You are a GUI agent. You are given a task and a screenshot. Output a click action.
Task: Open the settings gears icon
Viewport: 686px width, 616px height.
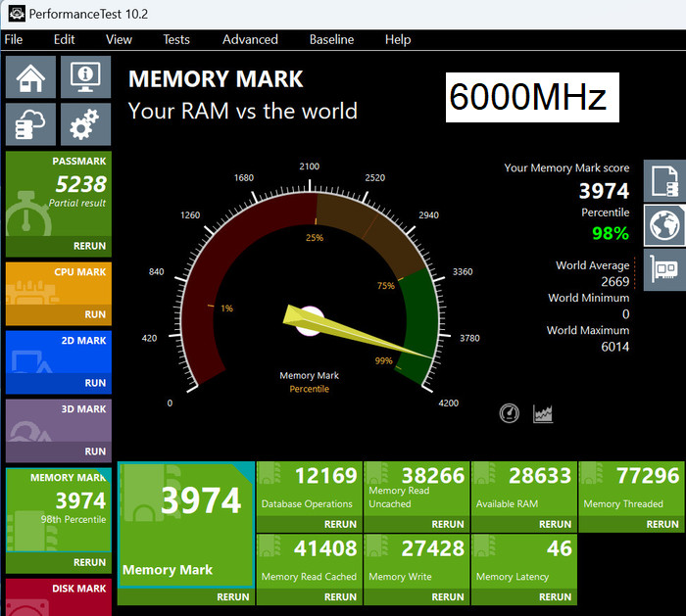(85, 124)
